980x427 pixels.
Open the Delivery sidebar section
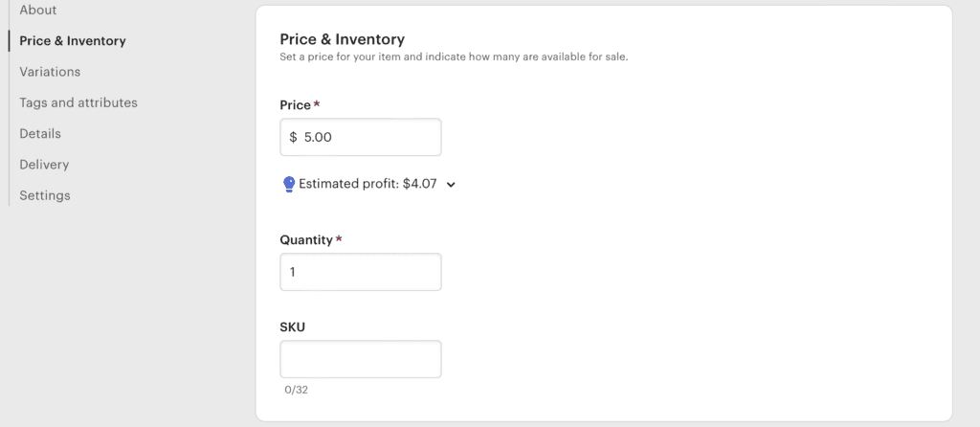click(44, 165)
